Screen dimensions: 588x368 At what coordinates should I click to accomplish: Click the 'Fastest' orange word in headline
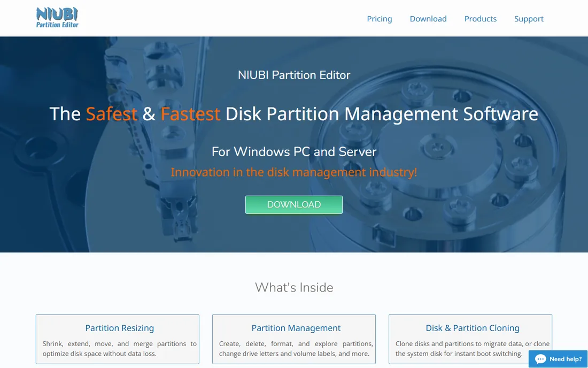(190, 114)
